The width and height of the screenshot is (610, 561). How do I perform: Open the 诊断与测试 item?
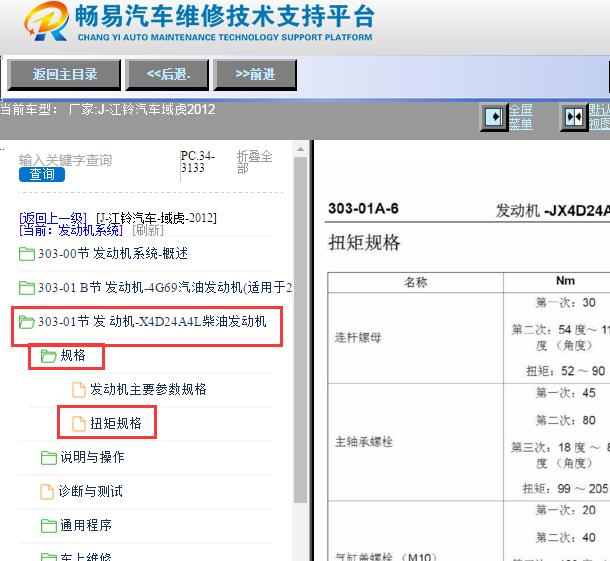(91, 491)
